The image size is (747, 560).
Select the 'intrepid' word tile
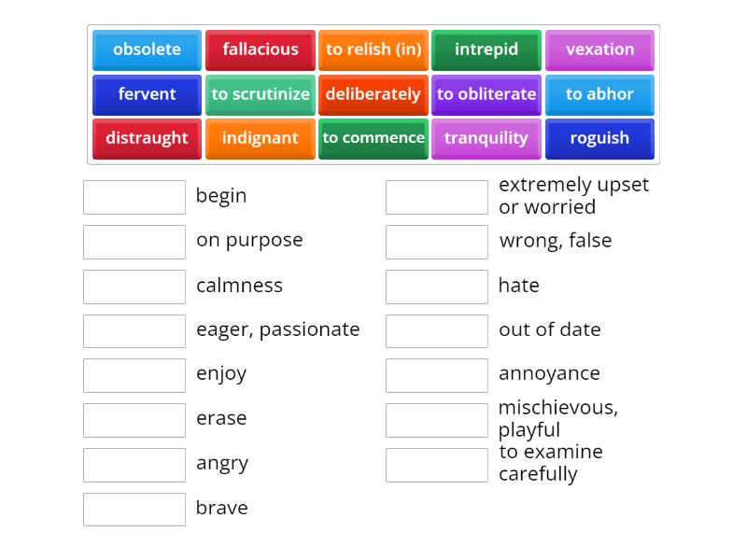(486, 49)
